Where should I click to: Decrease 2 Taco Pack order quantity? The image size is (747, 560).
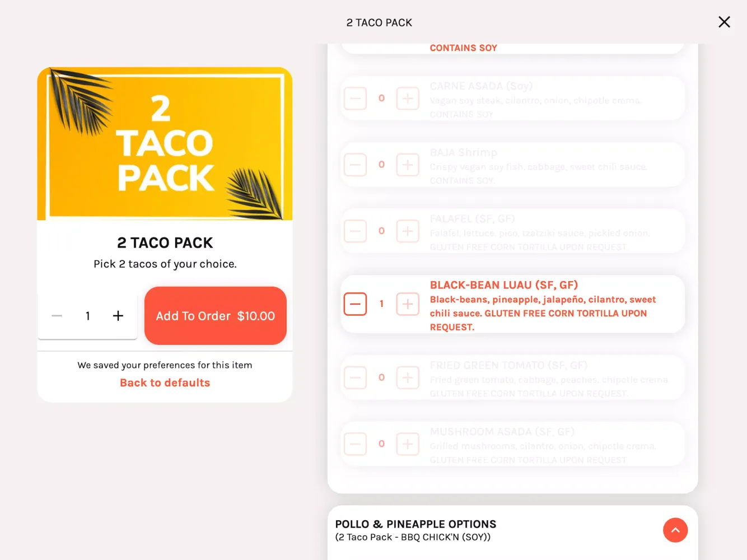(57, 316)
